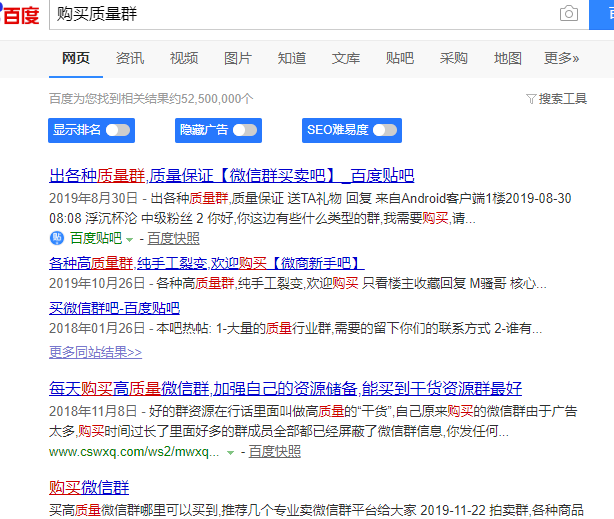Open result 每天购买高质量微信群
The width and height of the screenshot is (614, 519).
(x=285, y=389)
